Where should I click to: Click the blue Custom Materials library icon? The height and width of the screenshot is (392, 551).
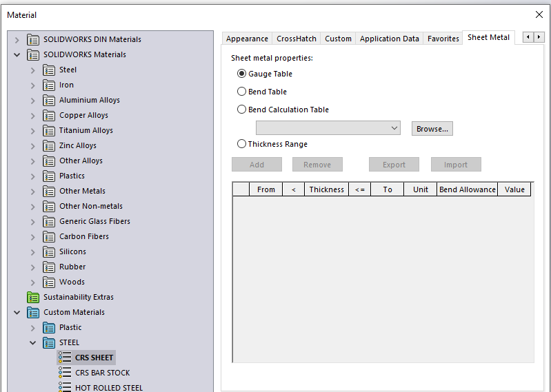[33, 312]
